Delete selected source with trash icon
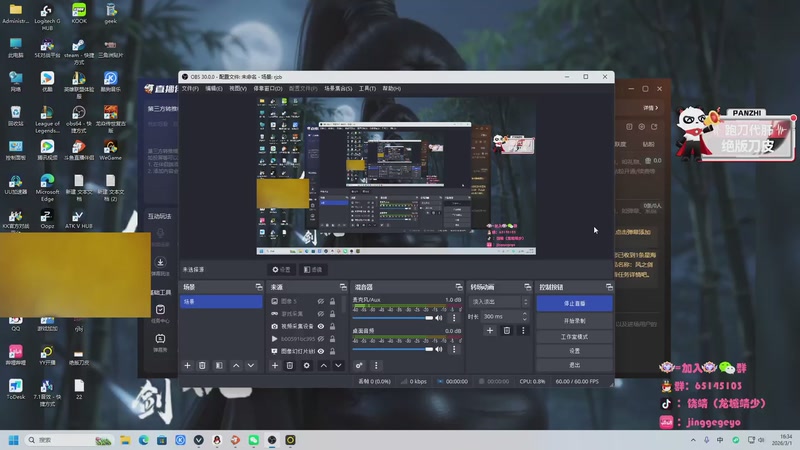This screenshot has width=800, height=450. pyautogui.click(x=289, y=365)
